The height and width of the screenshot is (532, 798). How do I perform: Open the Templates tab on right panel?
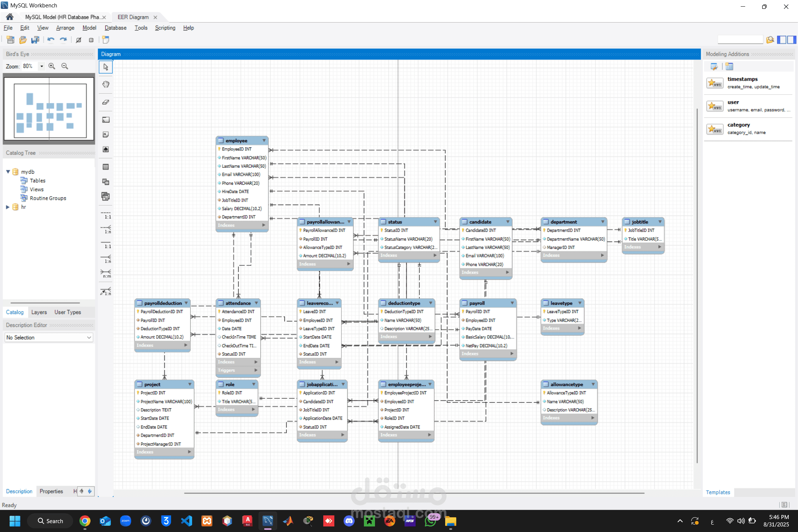(x=718, y=492)
